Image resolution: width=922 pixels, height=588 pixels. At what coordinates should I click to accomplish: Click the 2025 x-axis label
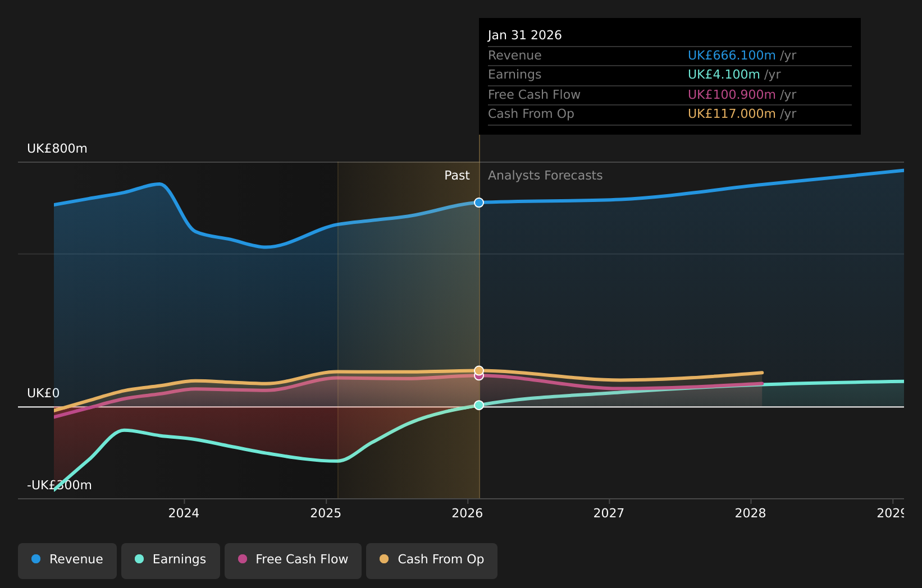point(326,513)
